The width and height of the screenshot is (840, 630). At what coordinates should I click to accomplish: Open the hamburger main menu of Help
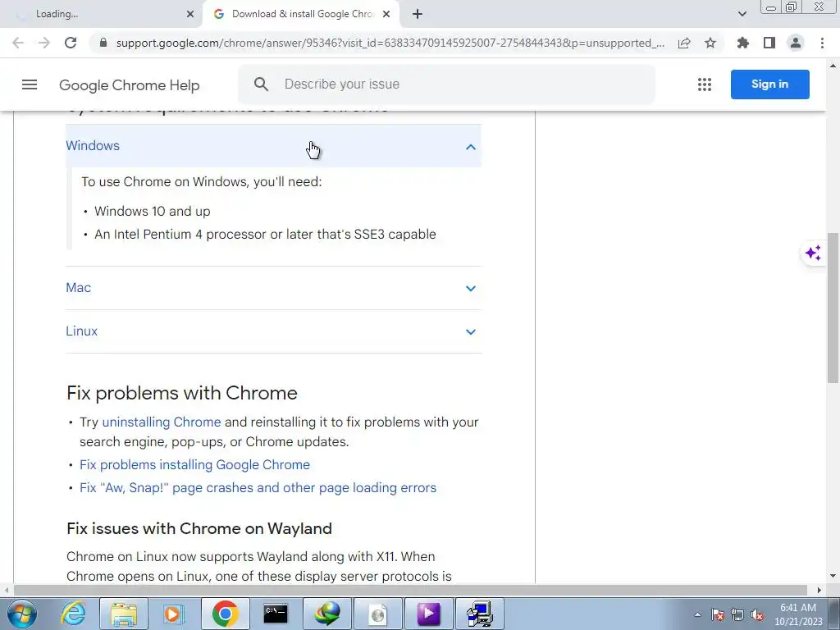click(x=30, y=84)
